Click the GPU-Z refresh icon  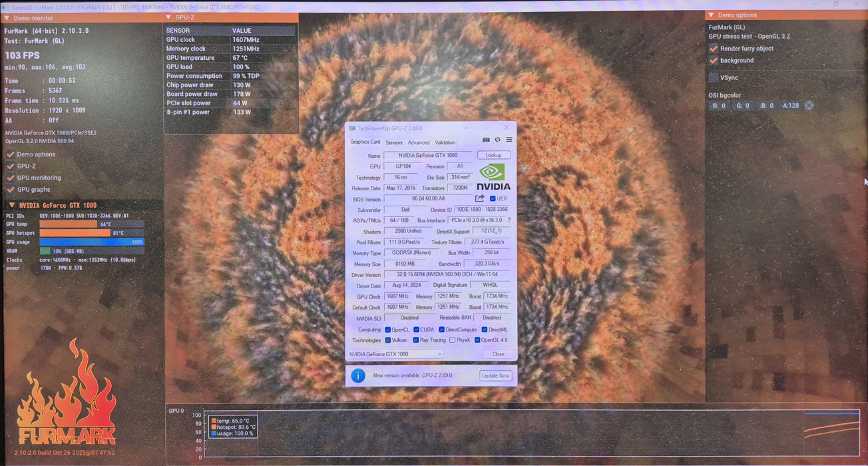(x=497, y=140)
